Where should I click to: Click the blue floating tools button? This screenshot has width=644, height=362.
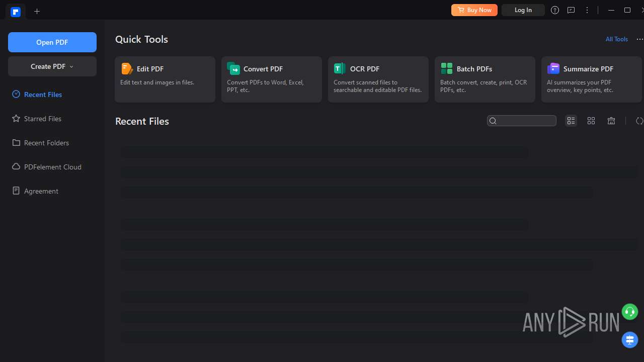[630, 340]
